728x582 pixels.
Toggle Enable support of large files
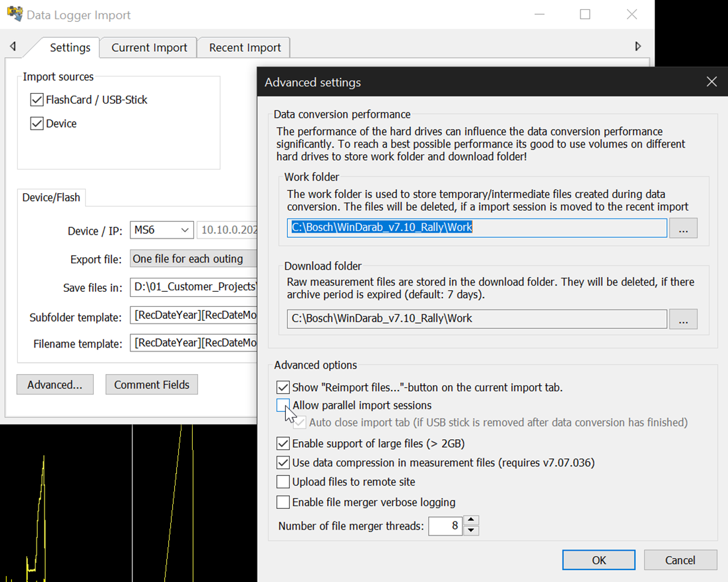click(x=283, y=444)
